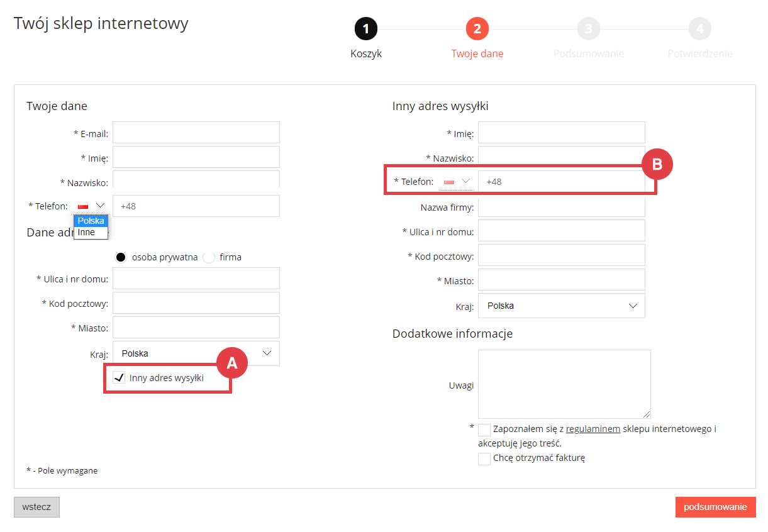Click the red A annotation badge
Image resolution: width=768 pixels, height=532 pixels.
231,363
